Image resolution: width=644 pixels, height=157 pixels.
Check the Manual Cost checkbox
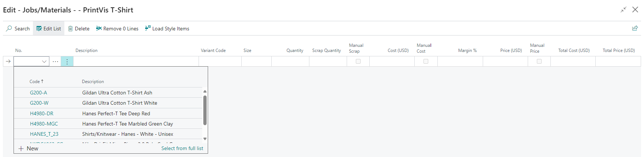(426, 61)
